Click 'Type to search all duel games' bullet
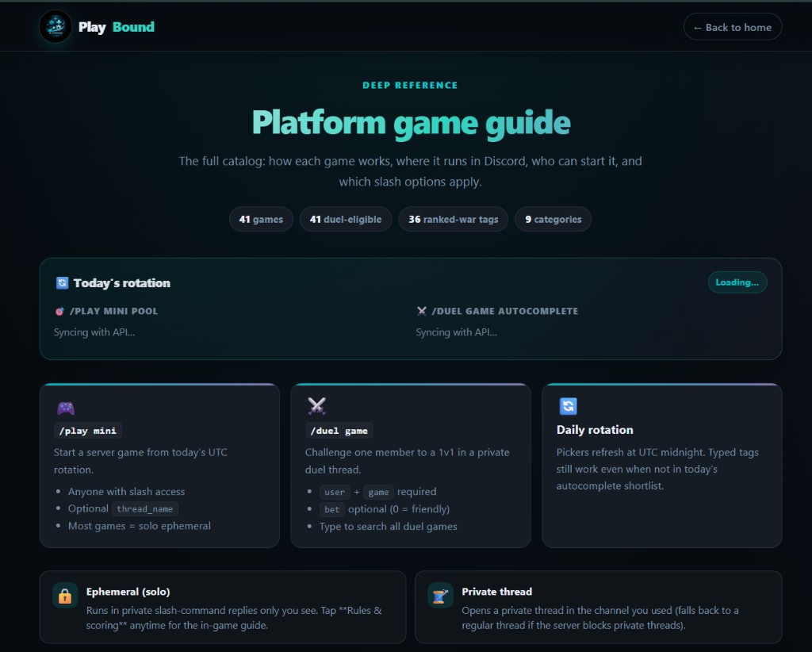Image resolution: width=812 pixels, height=652 pixels. tap(388, 526)
